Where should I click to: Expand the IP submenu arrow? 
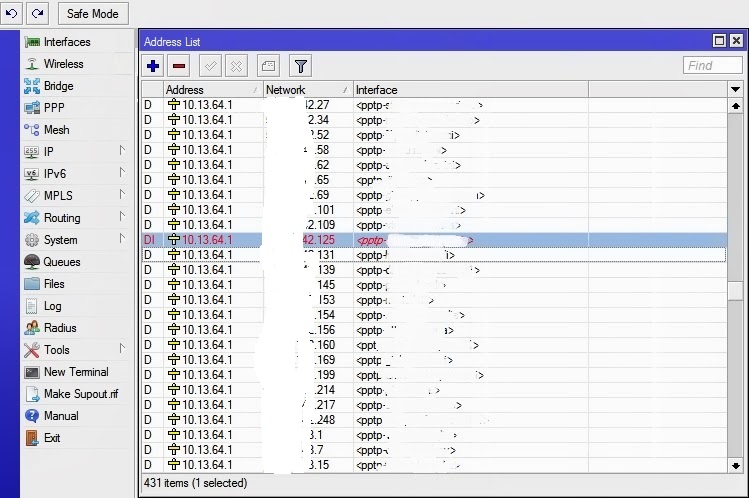tap(122, 150)
